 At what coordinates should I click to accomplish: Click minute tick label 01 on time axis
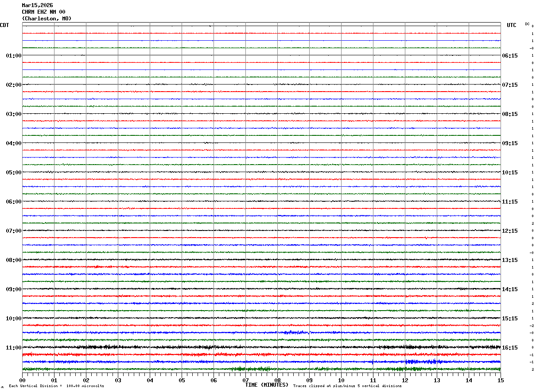pos(54,380)
